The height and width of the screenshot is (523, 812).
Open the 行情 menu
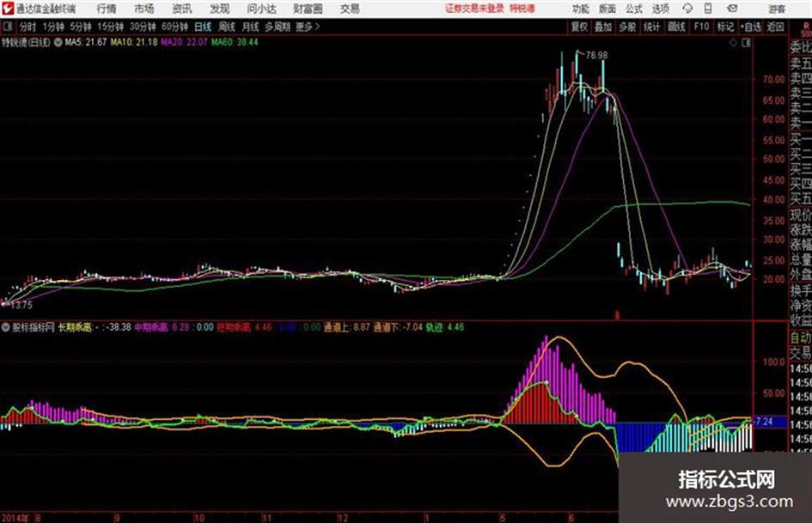pos(107,9)
